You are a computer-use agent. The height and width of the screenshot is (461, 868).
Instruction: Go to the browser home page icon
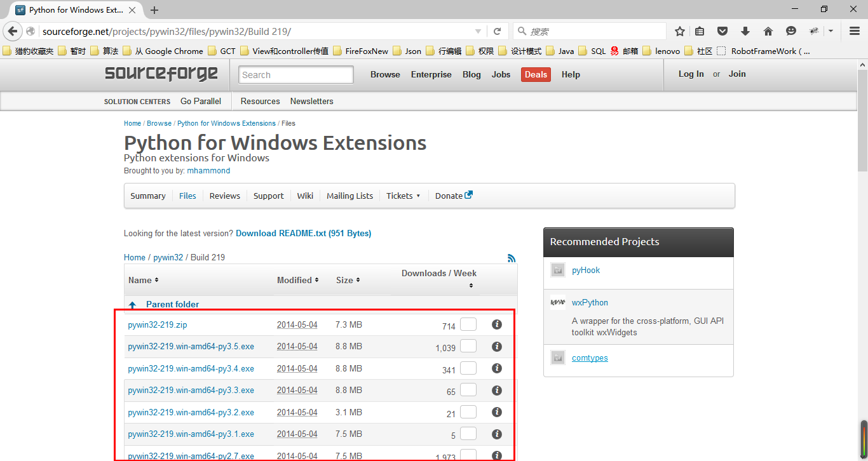point(768,31)
